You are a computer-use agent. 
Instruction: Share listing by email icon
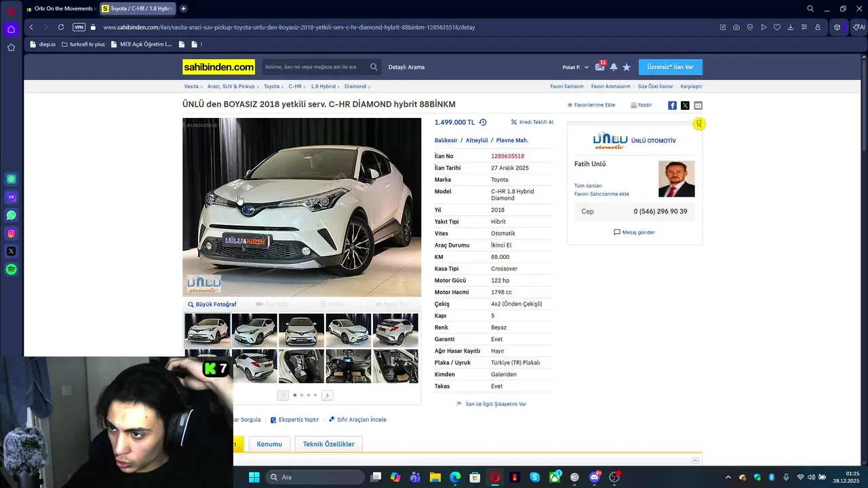(698, 105)
